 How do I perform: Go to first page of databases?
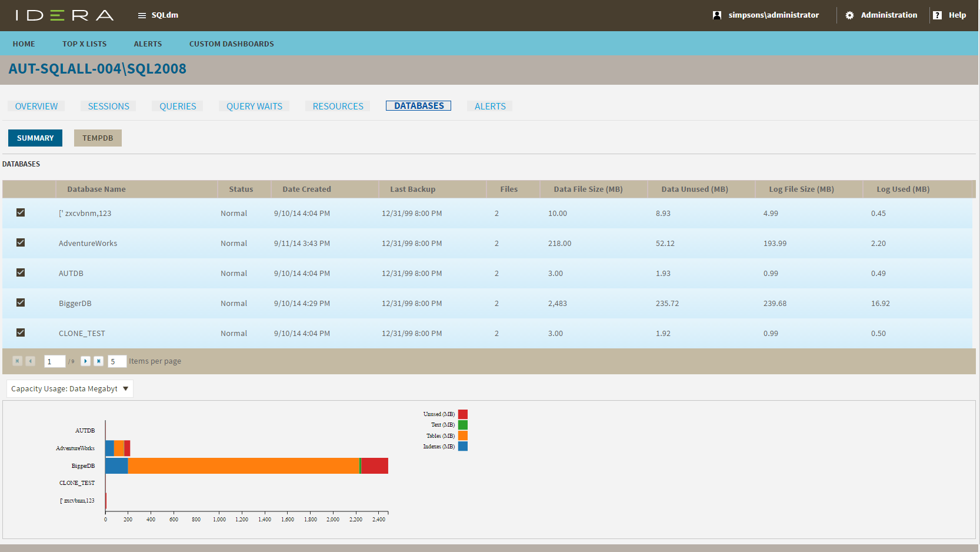click(18, 361)
